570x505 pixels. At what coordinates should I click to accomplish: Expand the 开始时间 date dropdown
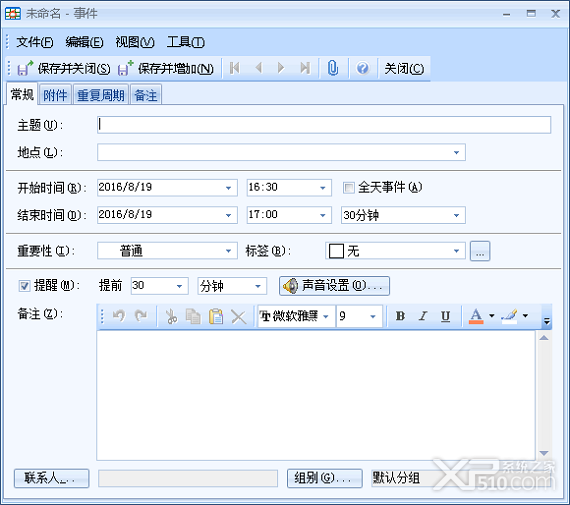228,188
